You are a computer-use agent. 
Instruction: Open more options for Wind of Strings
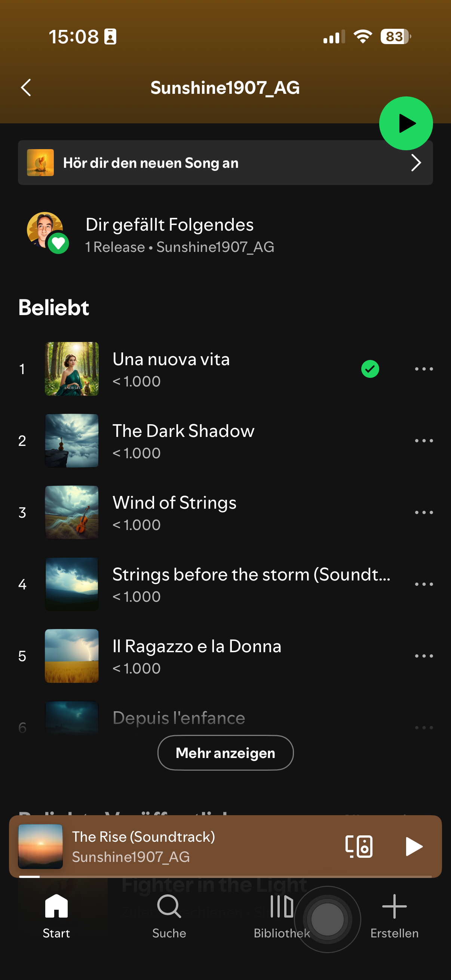click(424, 512)
